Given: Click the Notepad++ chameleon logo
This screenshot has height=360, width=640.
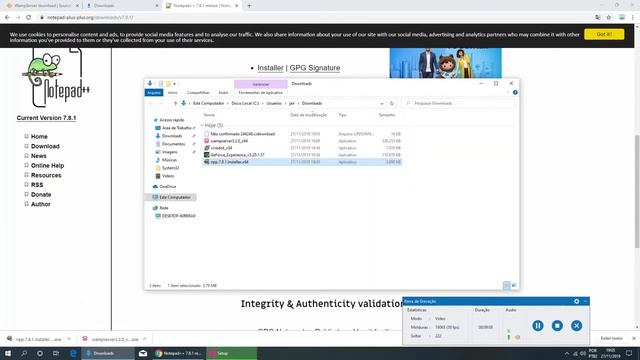Looking at the screenshot, I should pos(56,78).
